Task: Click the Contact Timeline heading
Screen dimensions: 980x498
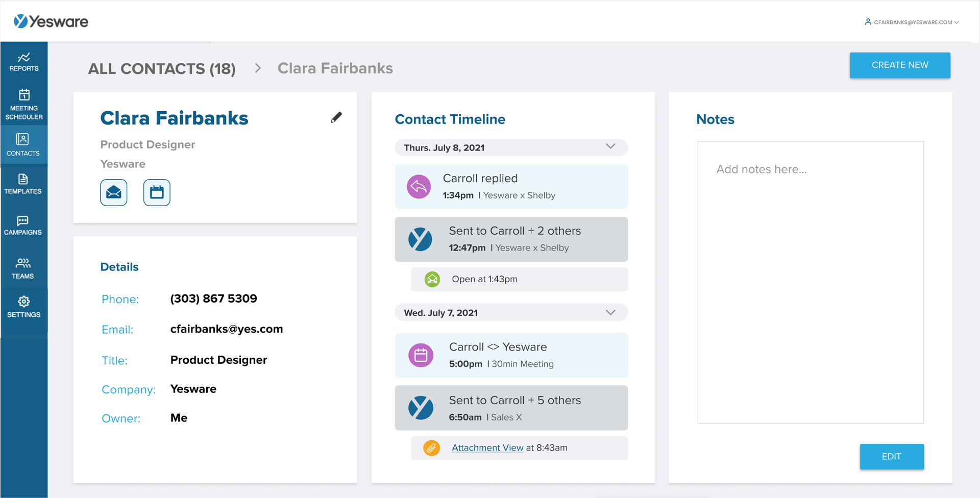Action: (450, 119)
